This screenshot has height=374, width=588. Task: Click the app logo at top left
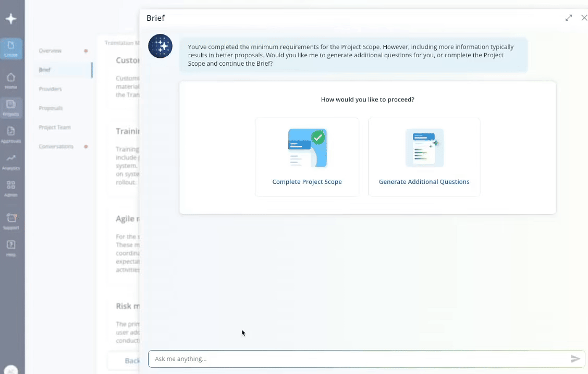coord(11,19)
